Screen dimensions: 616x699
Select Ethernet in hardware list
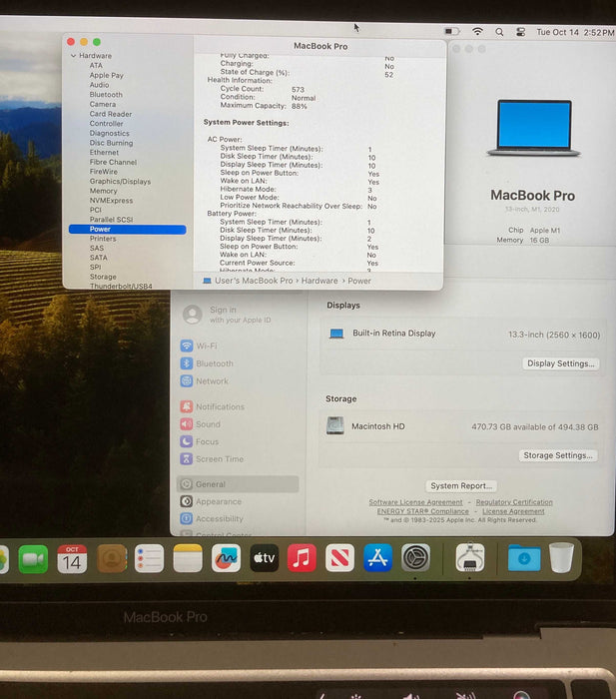tap(104, 153)
